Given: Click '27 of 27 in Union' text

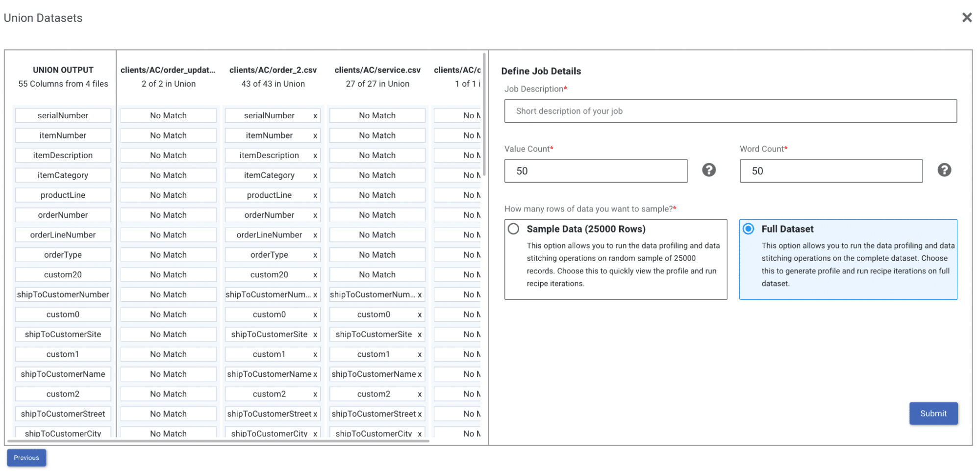Looking at the screenshot, I should [x=377, y=84].
